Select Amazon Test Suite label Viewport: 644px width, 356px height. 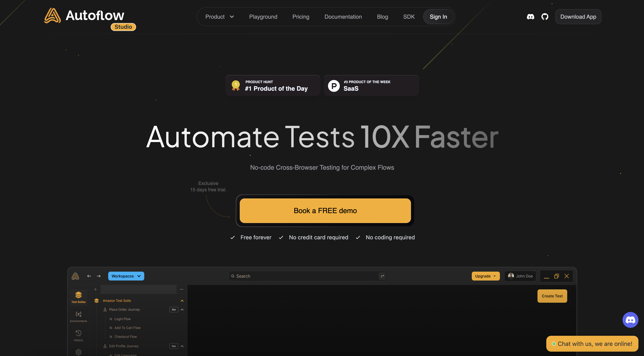click(x=117, y=301)
